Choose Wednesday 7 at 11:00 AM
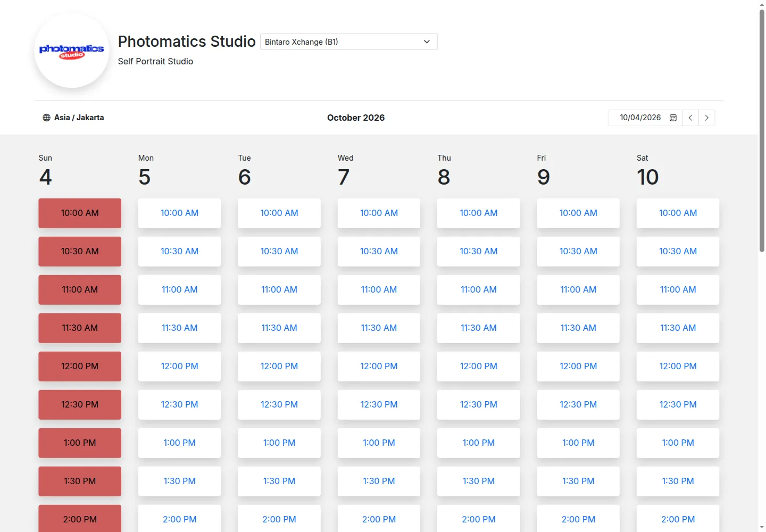Viewport: 766px width, 532px height. pyautogui.click(x=379, y=290)
